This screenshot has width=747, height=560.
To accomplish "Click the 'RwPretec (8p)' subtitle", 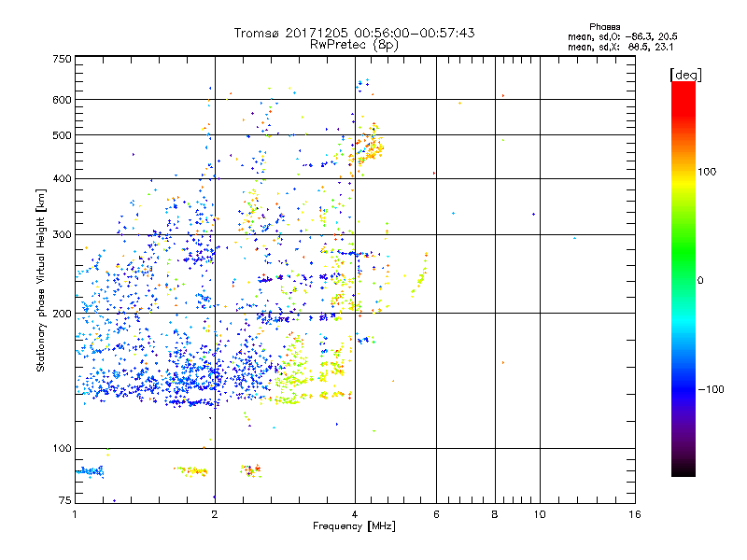I will coord(354,45).
